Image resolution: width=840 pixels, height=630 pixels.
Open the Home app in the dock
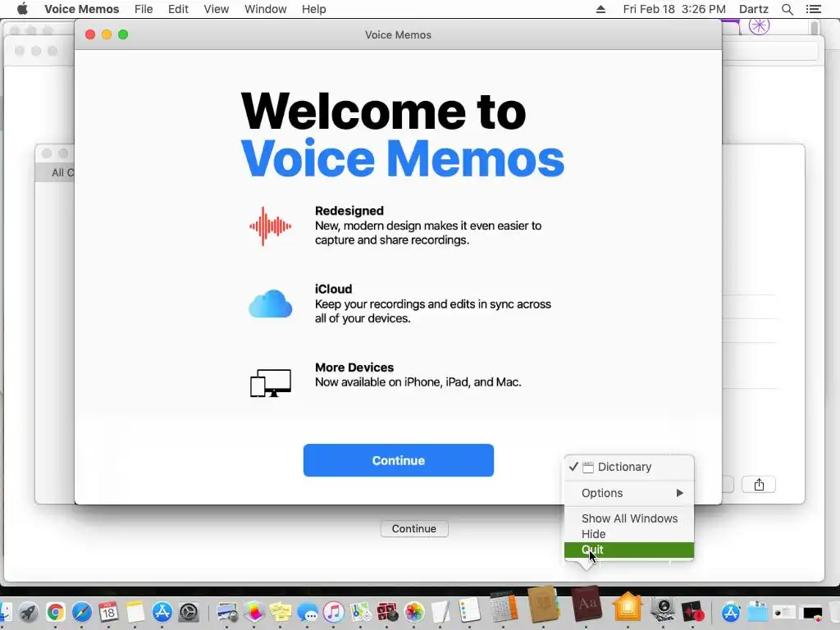point(628,607)
